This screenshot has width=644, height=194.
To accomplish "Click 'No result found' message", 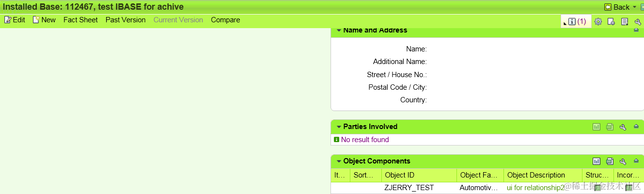I will point(365,140).
